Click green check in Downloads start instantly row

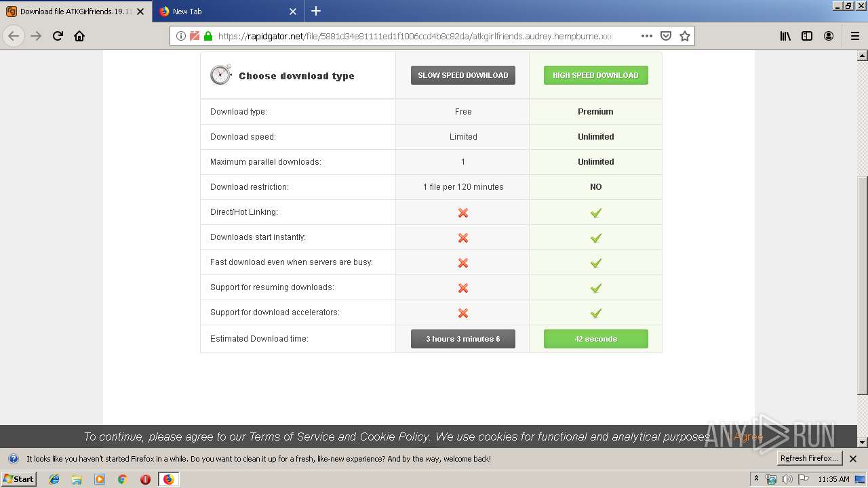(596, 238)
